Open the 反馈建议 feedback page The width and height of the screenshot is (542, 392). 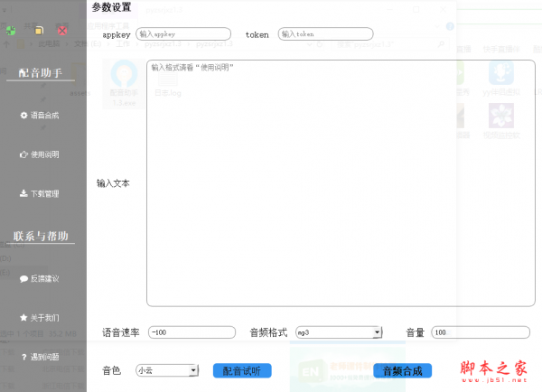[40, 278]
